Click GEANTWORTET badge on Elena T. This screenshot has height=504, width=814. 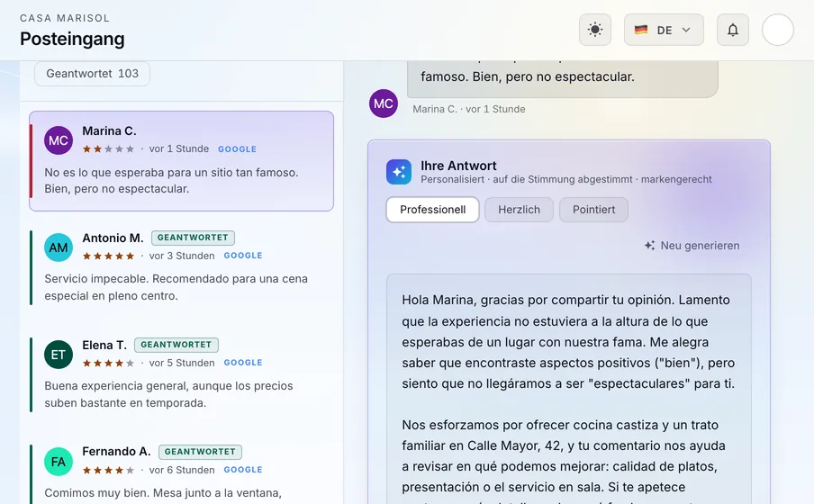coord(176,345)
